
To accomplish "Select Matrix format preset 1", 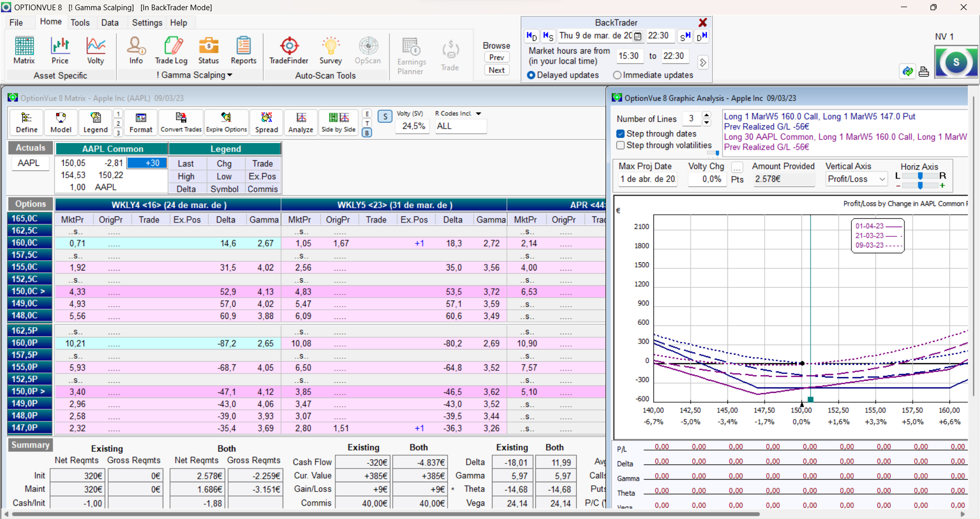I will tap(118, 114).
